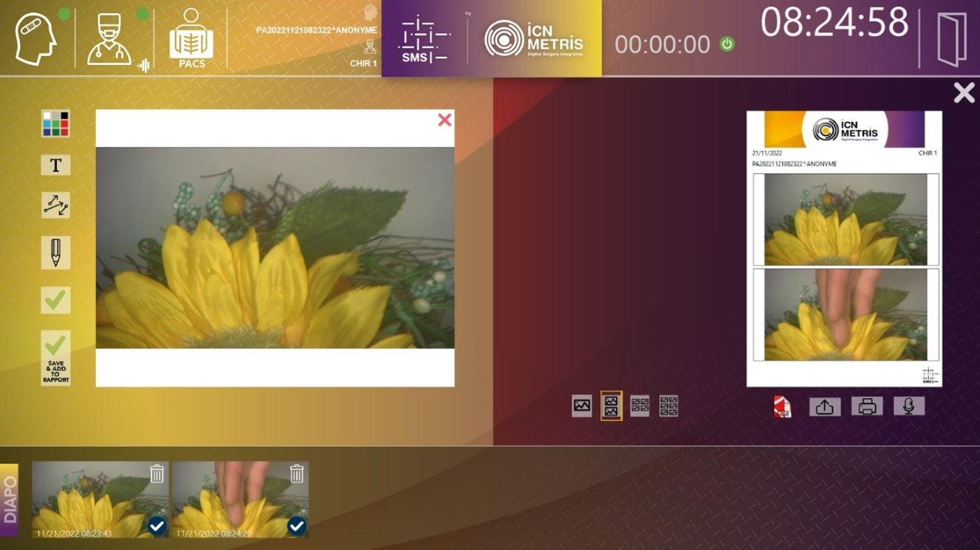Viewport: 980px width, 550px height.
Task: Choose the four images report layout
Action: [640, 406]
